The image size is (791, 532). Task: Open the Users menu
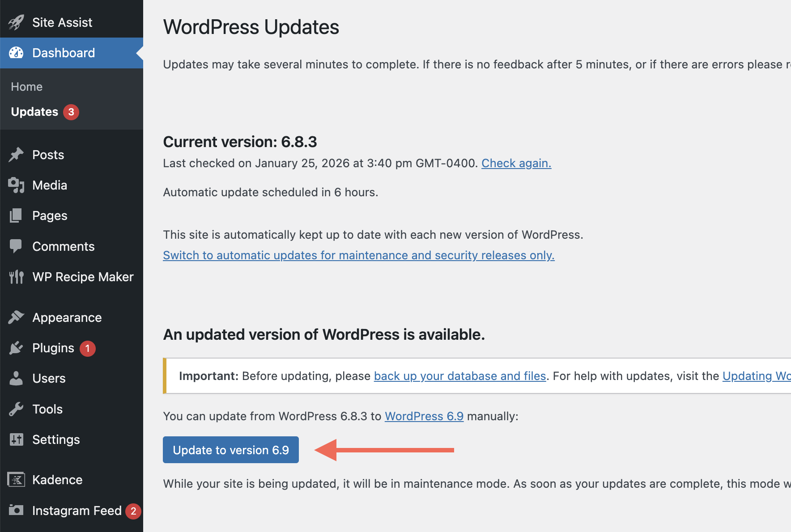[72, 378]
